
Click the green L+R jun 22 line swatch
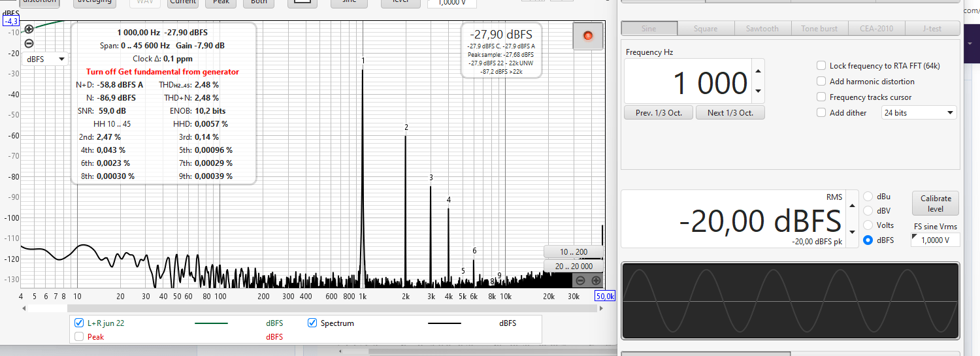[211, 323]
